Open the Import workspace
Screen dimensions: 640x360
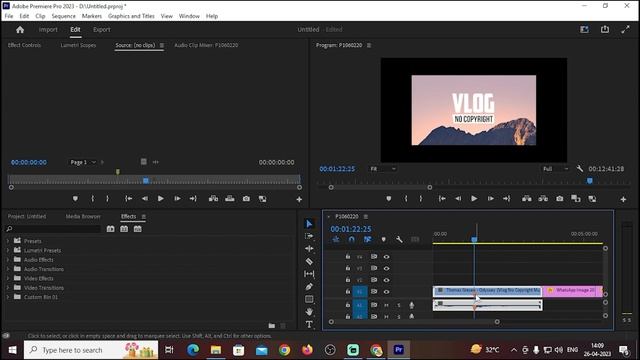[48, 29]
